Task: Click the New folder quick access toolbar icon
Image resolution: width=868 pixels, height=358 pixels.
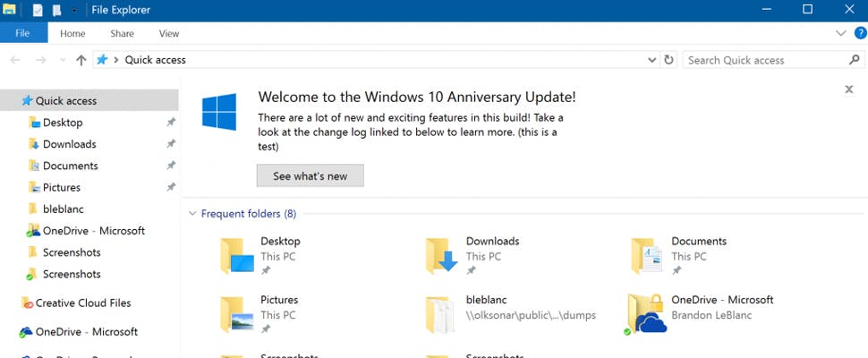Action: [56, 10]
